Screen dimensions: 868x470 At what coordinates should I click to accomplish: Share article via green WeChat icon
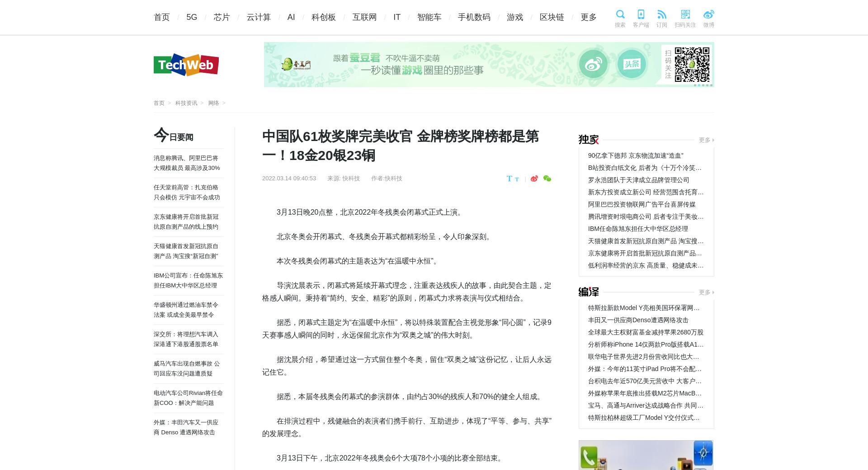(547, 179)
